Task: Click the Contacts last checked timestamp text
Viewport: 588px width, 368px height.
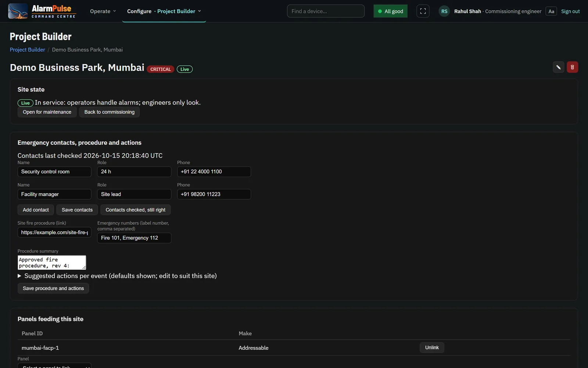Action: tap(90, 156)
